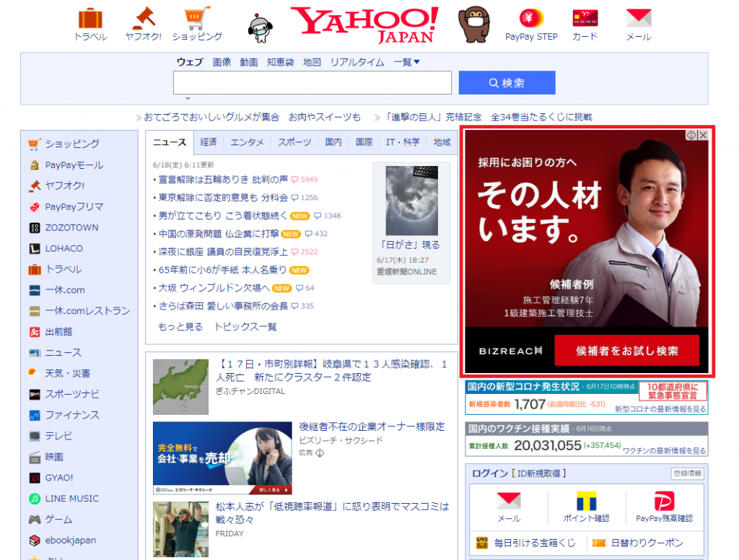Click the ebookjapan sidebar icon
Image resolution: width=739 pixels, height=560 pixels.
click(x=34, y=541)
